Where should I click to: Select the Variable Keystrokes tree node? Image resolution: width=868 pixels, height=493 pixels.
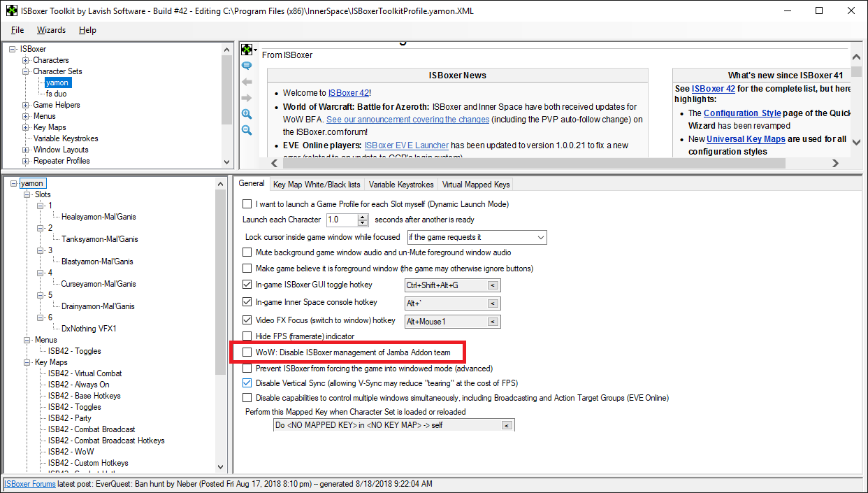[66, 138]
